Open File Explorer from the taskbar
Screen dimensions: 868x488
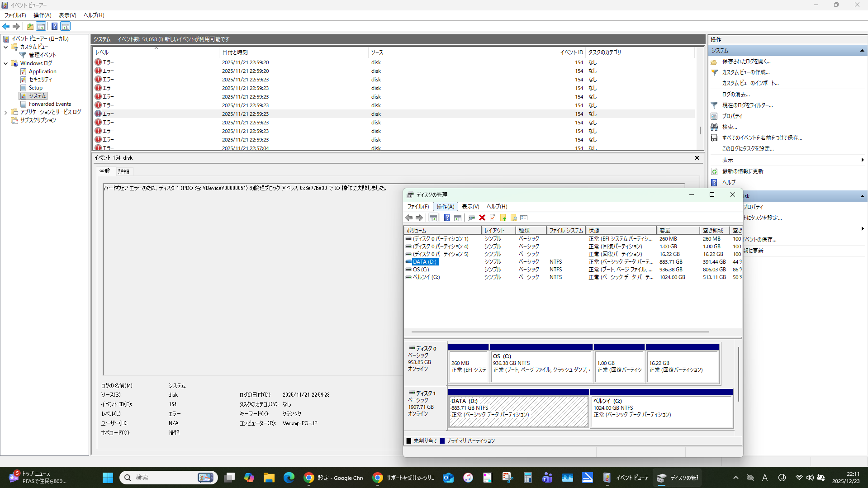269,478
